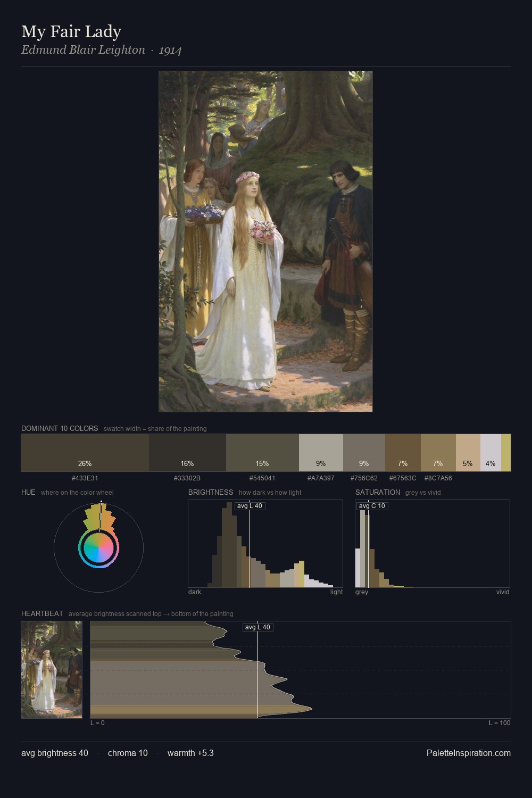532x798 pixels.
Task: Click the heartbeat painting thumbnail
Action: point(52,670)
